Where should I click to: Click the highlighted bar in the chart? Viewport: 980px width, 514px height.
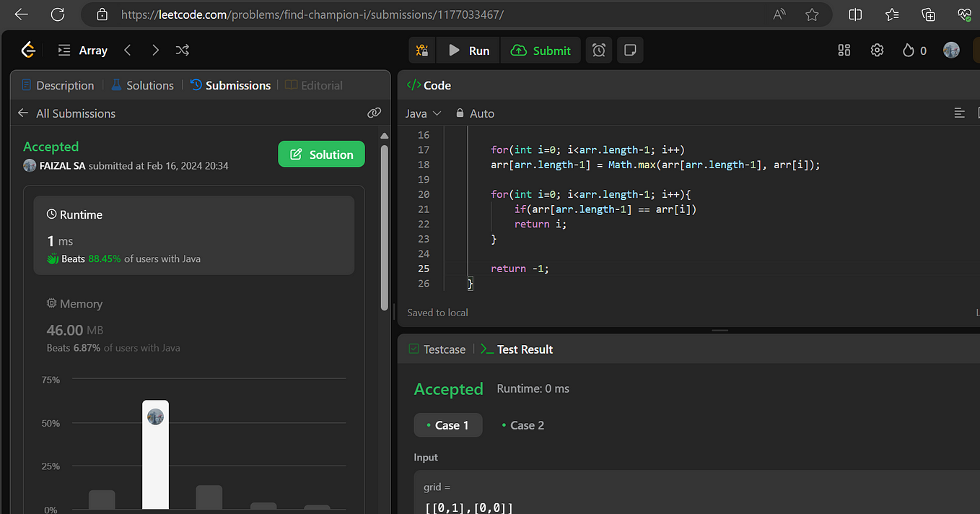(x=155, y=455)
